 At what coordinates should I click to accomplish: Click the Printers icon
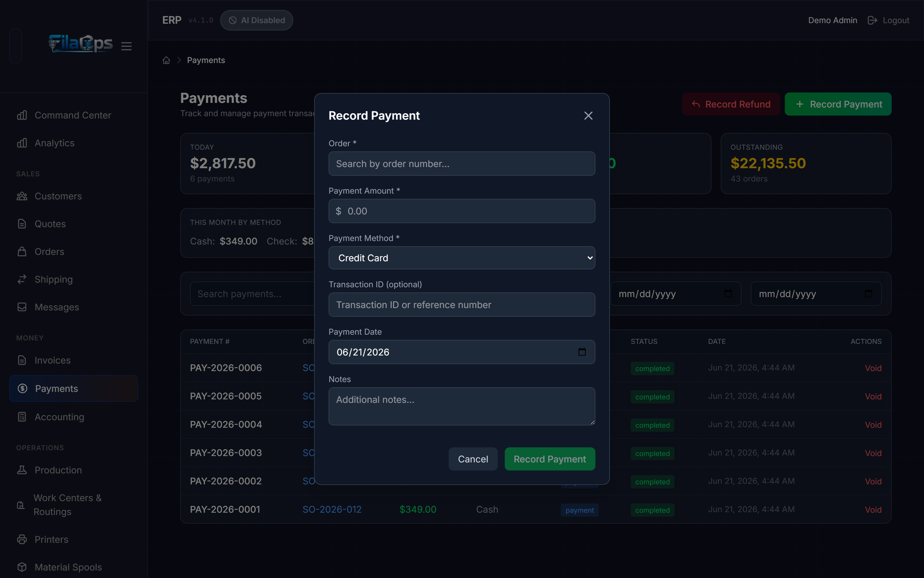point(22,539)
